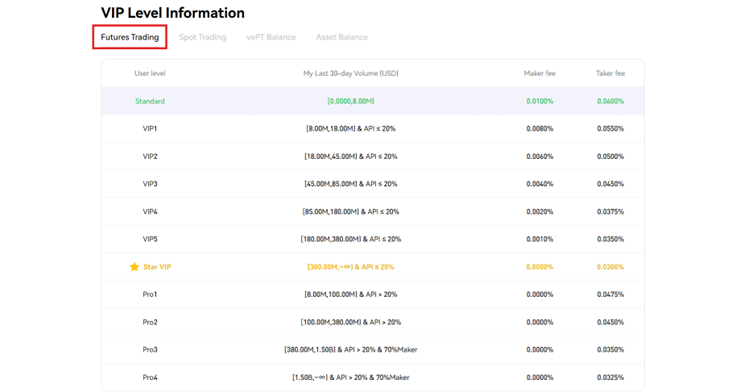The height and width of the screenshot is (392, 752).
Task: Select the VIP2 level label
Action: tap(150, 156)
